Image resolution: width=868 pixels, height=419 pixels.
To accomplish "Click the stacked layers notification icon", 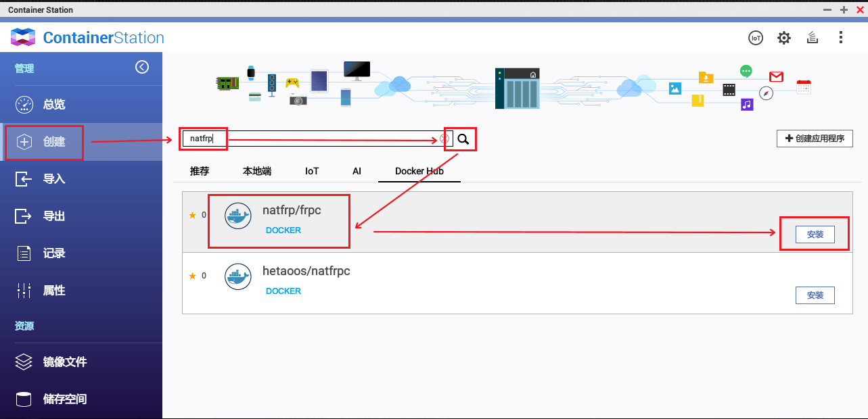I will (813, 38).
